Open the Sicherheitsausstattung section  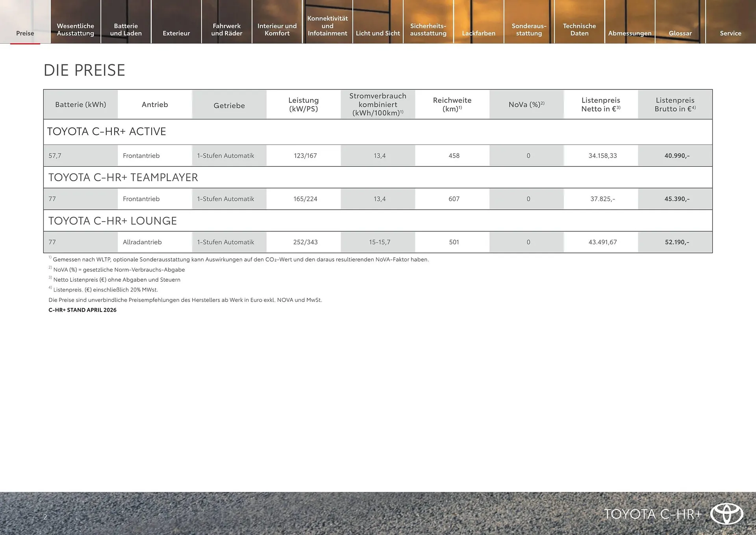(428, 30)
